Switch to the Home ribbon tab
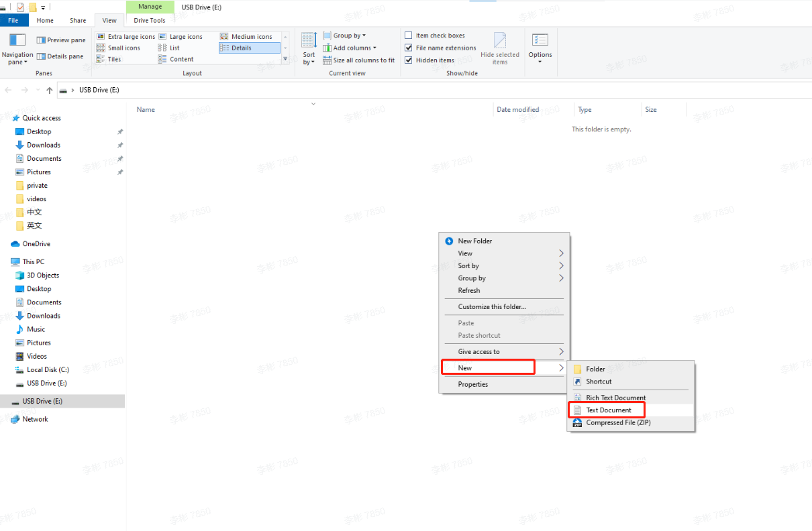The image size is (812, 531). tap(46, 20)
